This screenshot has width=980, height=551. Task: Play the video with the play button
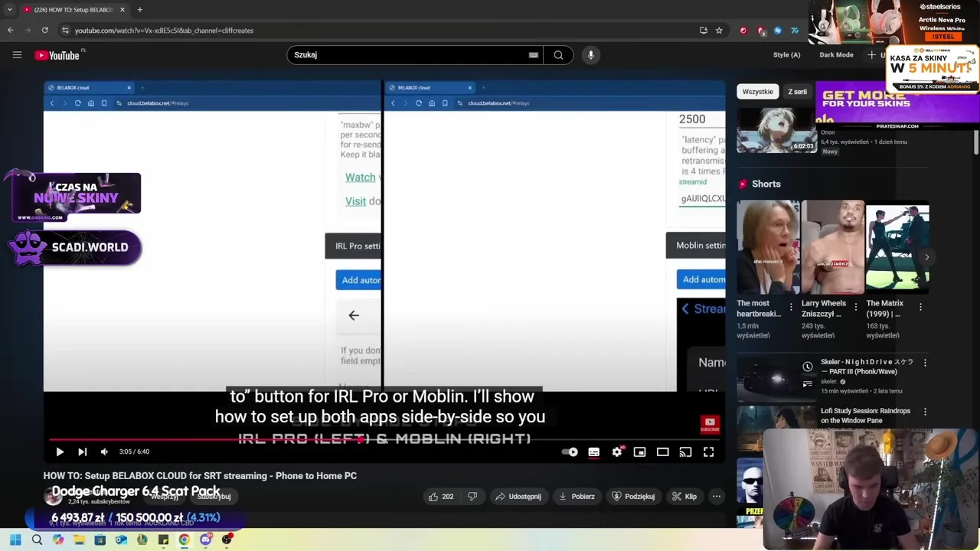tap(60, 452)
